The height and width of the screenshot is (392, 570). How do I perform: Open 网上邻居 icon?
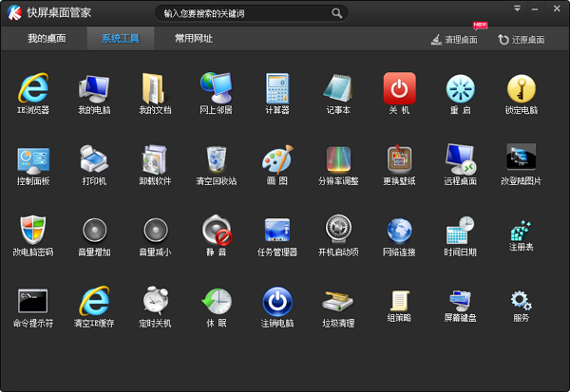217,88
